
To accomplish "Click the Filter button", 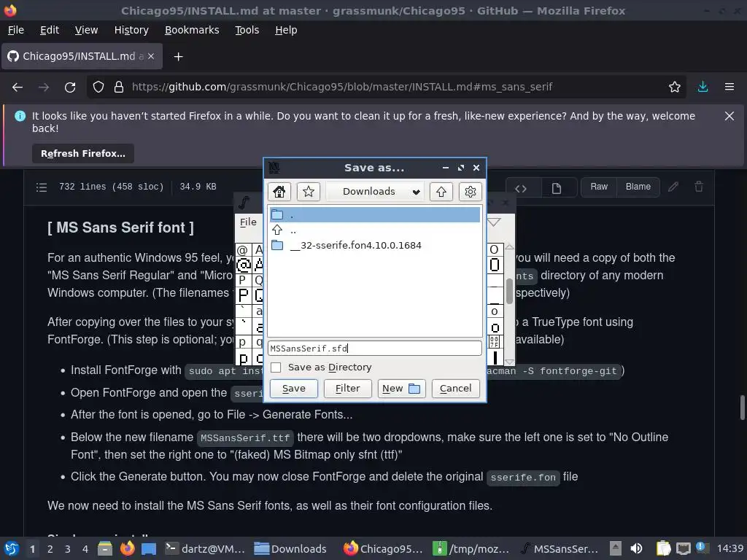I will (x=348, y=388).
